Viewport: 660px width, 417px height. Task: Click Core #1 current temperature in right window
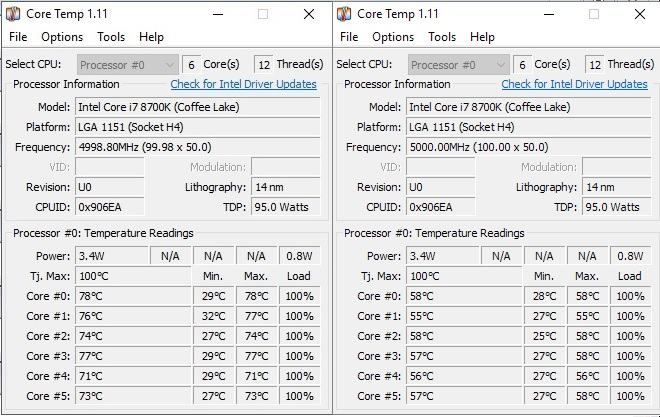click(464, 316)
